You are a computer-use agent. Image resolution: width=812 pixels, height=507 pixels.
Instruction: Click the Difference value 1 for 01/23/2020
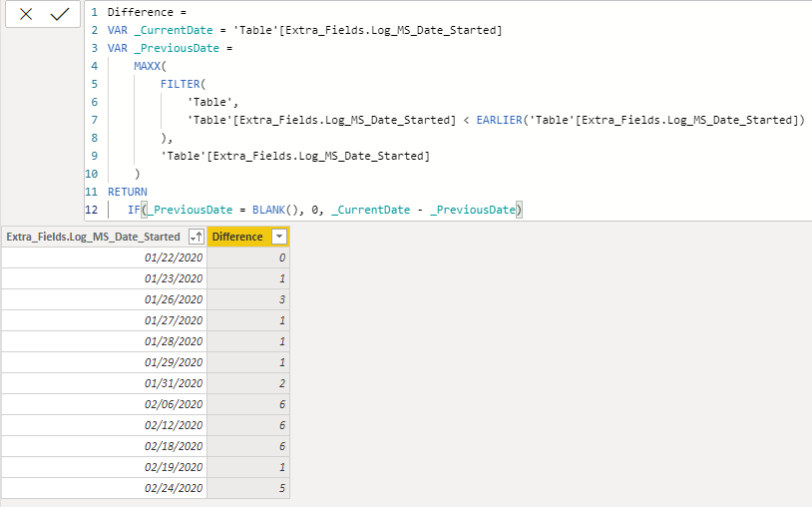(x=248, y=278)
